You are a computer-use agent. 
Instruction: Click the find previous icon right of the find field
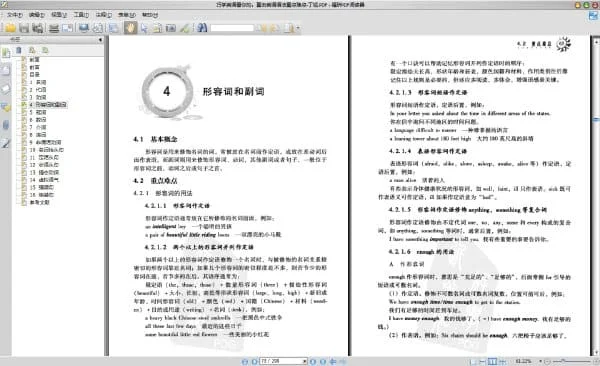(262, 28)
